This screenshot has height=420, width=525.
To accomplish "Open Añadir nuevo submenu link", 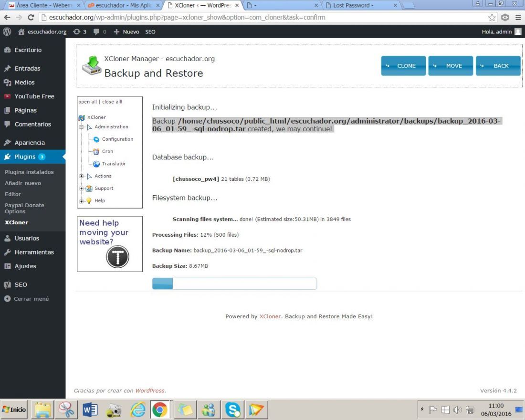I will 23,183.
